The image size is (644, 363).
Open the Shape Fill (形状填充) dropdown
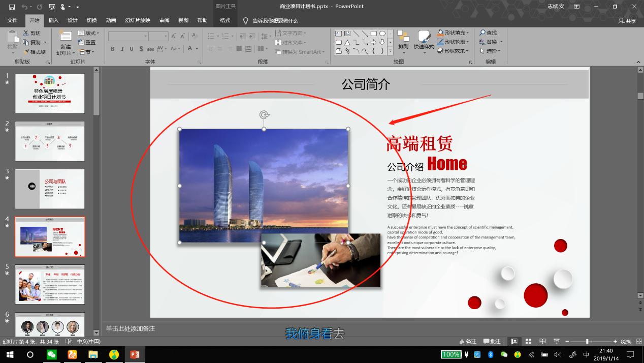[x=453, y=33]
